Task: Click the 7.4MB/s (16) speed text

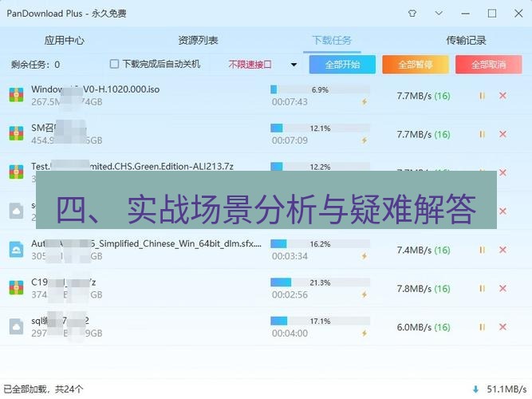Action: (x=424, y=251)
